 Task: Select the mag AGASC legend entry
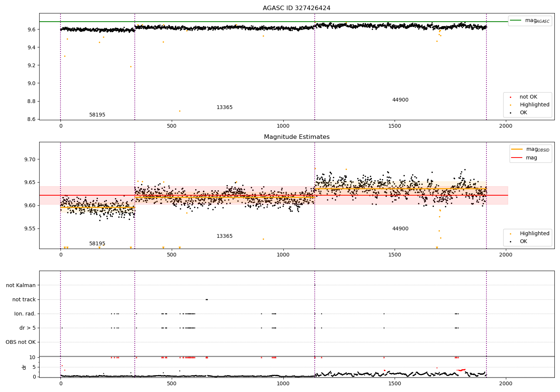[x=530, y=21]
